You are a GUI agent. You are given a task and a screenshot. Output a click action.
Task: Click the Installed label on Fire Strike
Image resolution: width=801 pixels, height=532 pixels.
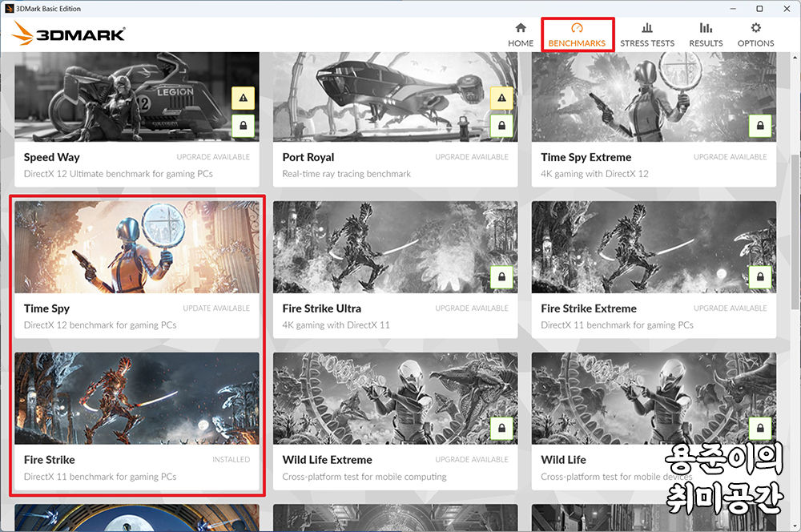tap(231, 459)
